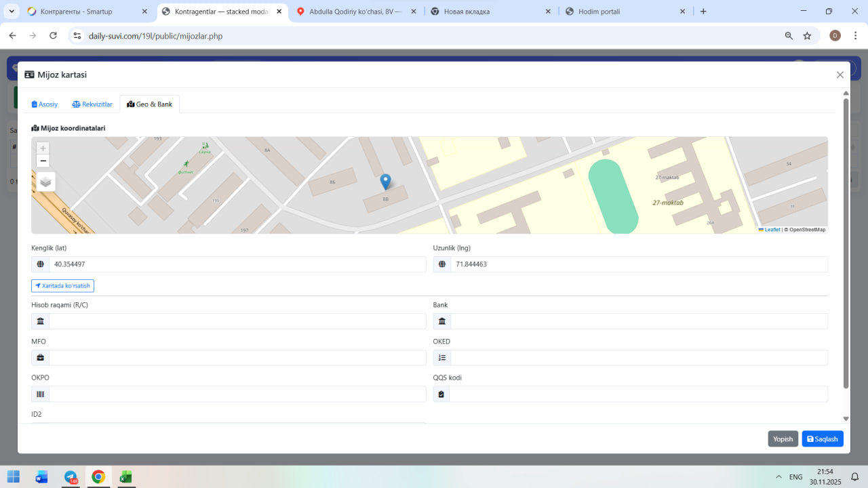
Task: Switch to the Rekvizitlar tab
Action: click(x=92, y=104)
